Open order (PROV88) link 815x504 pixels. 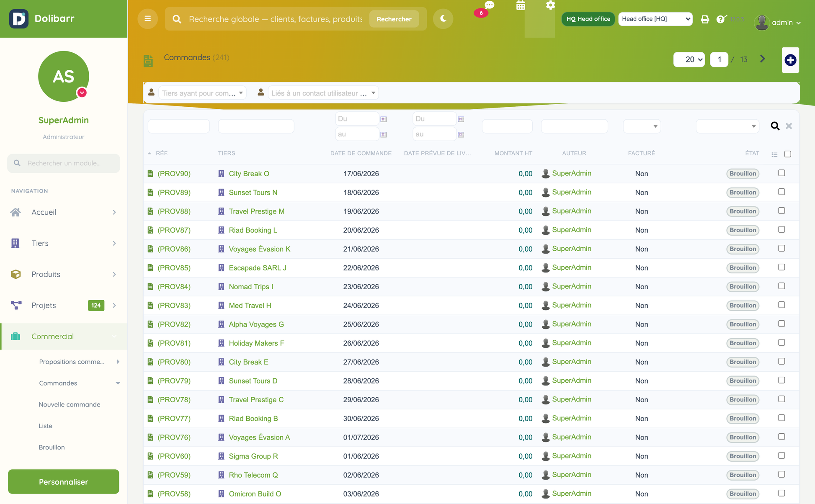click(x=174, y=211)
